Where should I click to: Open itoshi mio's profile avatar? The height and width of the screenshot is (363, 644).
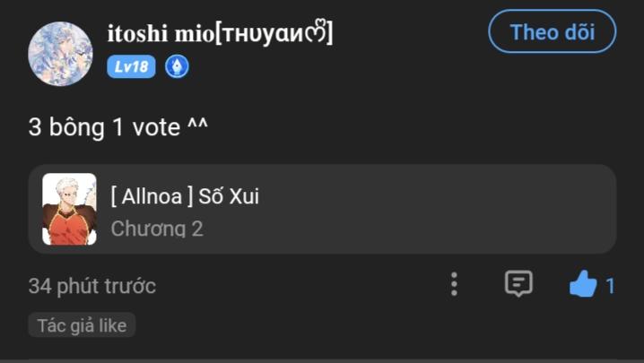click(60, 54)
